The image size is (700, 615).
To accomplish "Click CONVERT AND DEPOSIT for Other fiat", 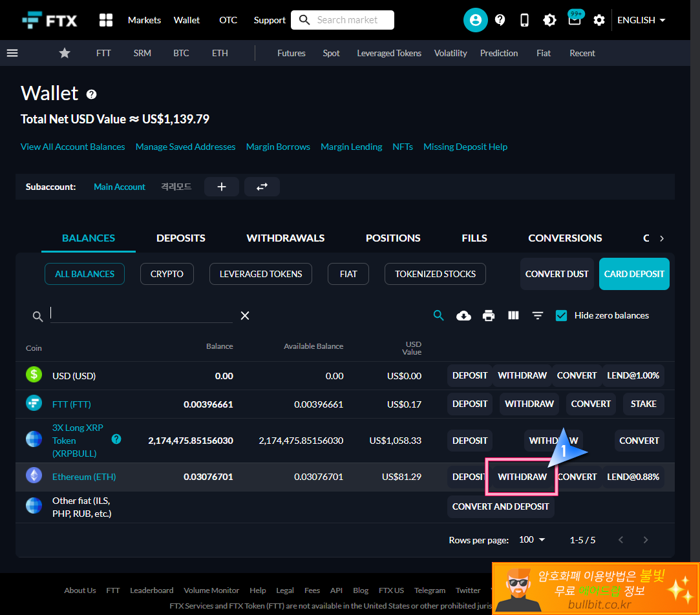I will pyautogui.click(x=500, y=506).
